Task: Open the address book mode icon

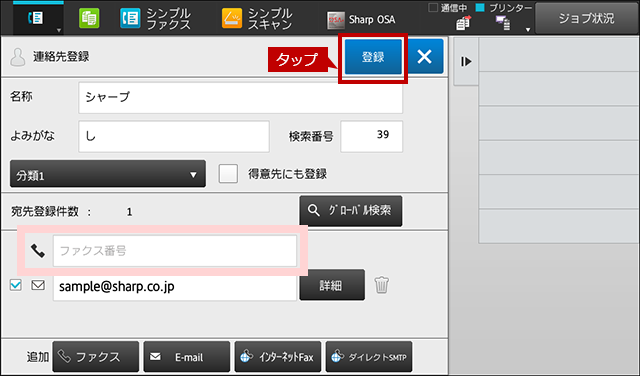Action: (x=36, y=17)
